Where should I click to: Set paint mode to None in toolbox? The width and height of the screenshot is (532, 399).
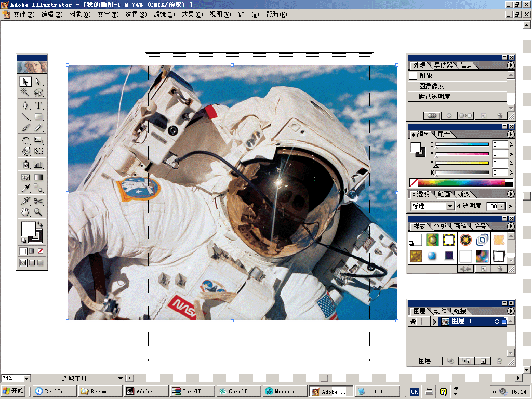pos(41,251)
